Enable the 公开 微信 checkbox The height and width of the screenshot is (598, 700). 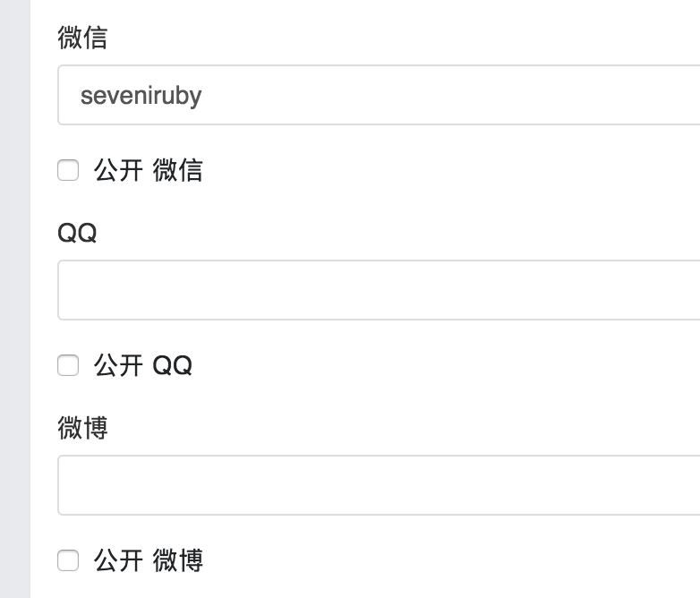68,170
